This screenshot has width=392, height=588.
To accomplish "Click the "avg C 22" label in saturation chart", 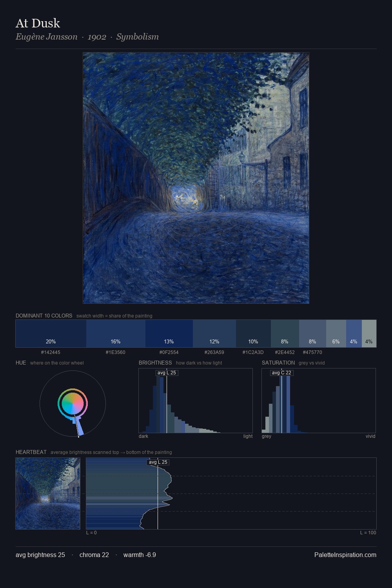I will point(281,373).
